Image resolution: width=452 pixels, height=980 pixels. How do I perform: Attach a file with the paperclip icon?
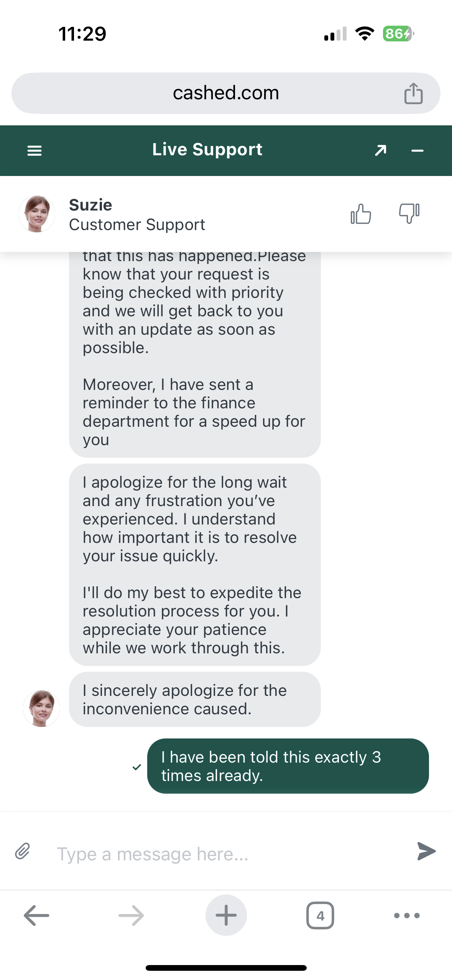click(23, 851)
